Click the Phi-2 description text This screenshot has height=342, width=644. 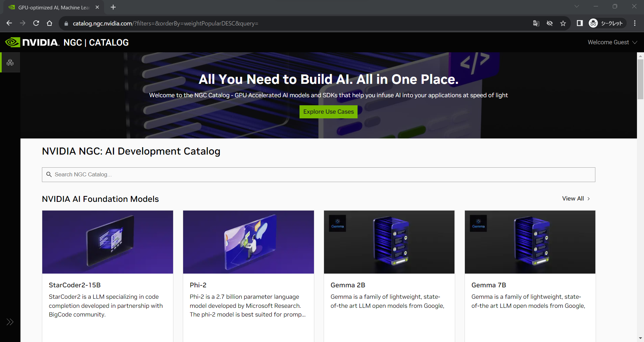(x=248, y=305)
